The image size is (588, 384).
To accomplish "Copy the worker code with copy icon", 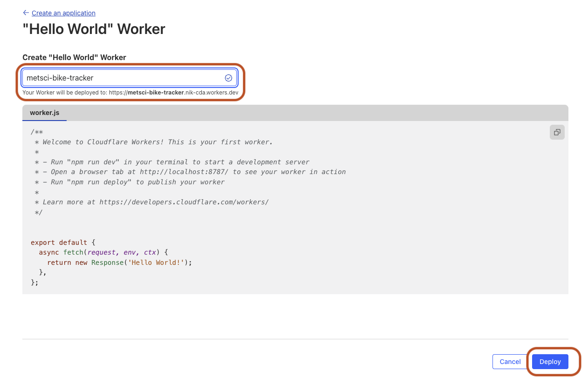I will click(x=557, y=132).
